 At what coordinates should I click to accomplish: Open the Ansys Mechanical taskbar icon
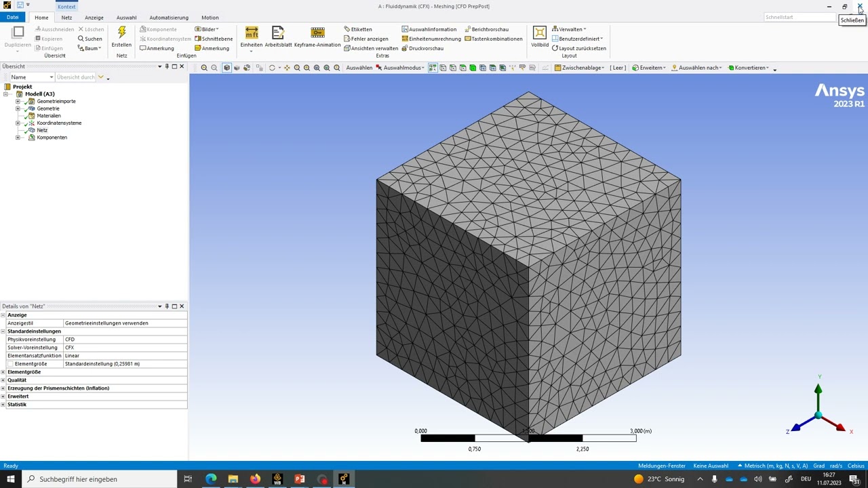344,479
